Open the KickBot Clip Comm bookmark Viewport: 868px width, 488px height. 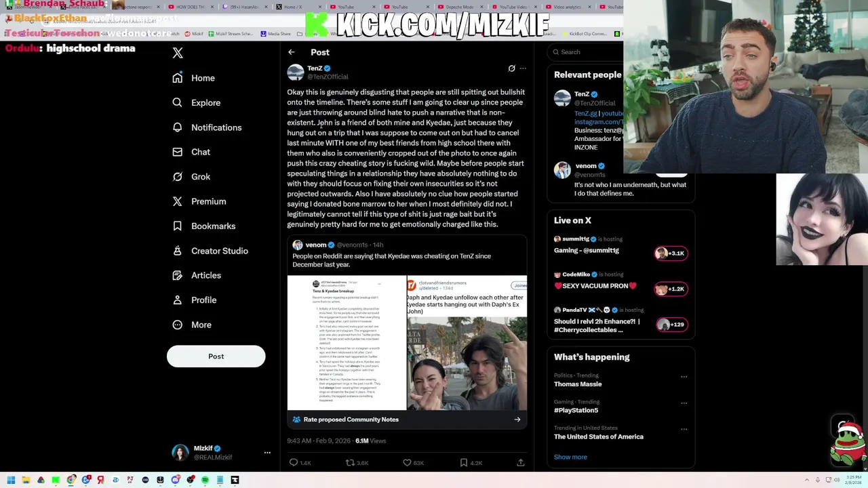(x=584, y=34)
